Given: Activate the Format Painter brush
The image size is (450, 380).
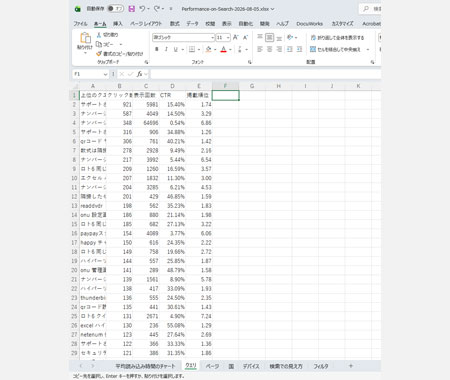Looking at the screenshot, I should (x=99, y=54).
